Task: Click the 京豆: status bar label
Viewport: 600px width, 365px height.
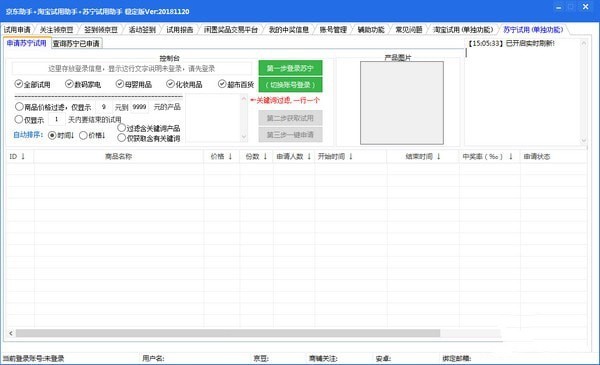Action: [x=261, y=358]
